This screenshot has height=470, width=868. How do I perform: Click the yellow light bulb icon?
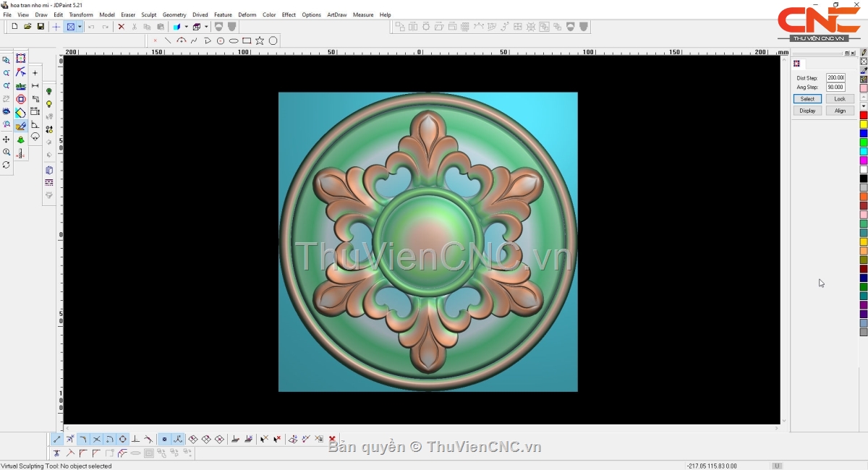[x=49, y=104]
